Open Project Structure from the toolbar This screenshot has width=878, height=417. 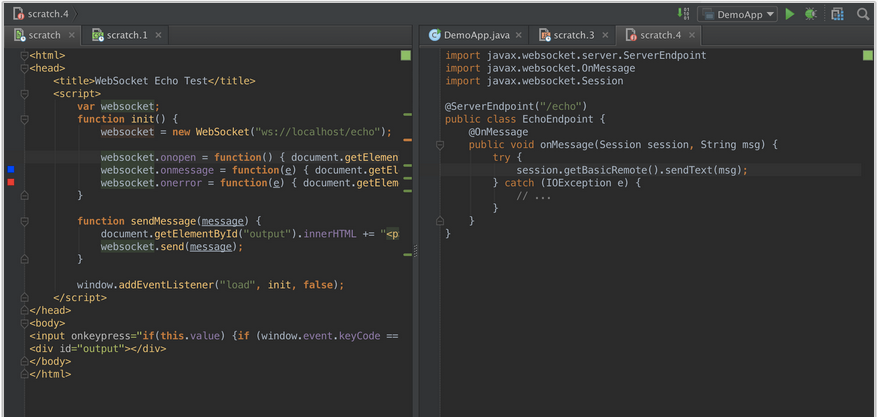point(837,14)
